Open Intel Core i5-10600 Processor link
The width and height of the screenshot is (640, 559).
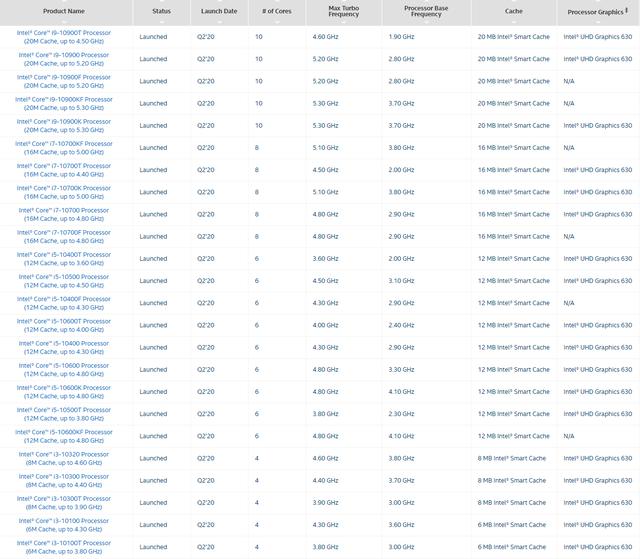click(x=64, y=369)
